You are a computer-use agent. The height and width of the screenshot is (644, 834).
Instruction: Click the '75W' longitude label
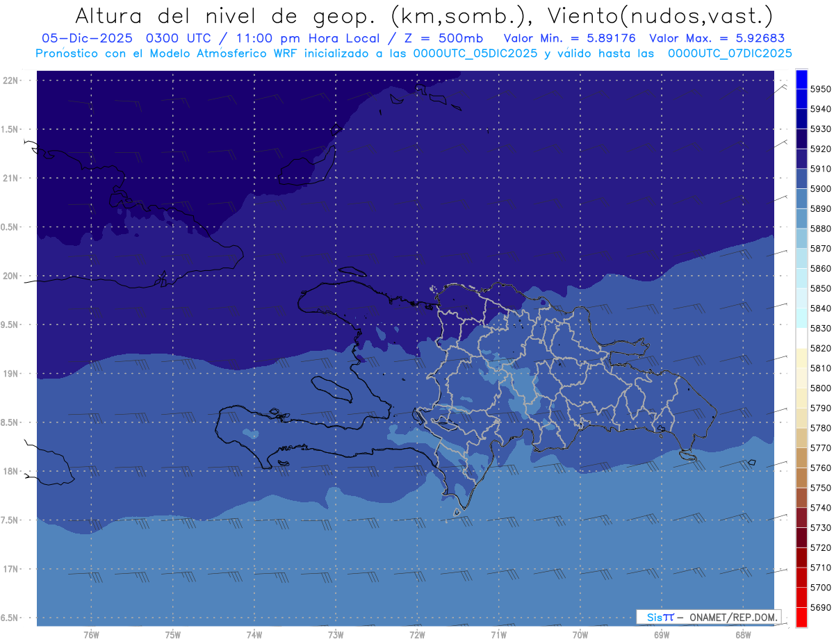pos(172,634)
